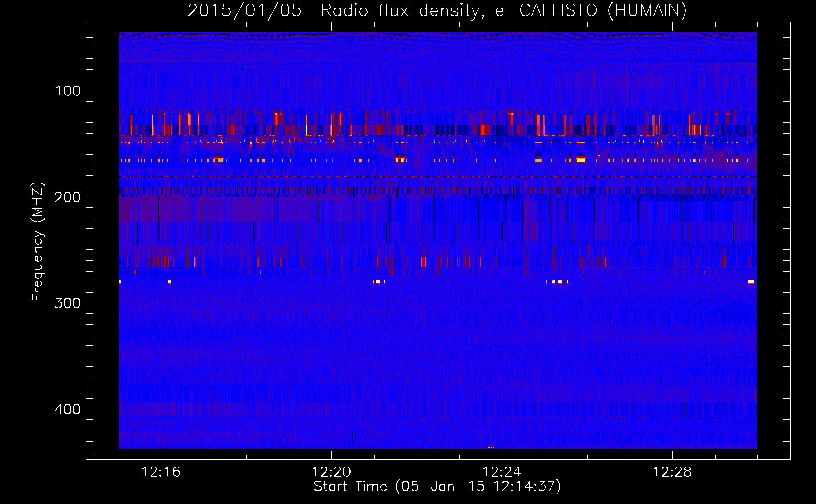Click the 12:16 time tick label
This screenshot has width=816, height=504.
click(x=161, y=472)
